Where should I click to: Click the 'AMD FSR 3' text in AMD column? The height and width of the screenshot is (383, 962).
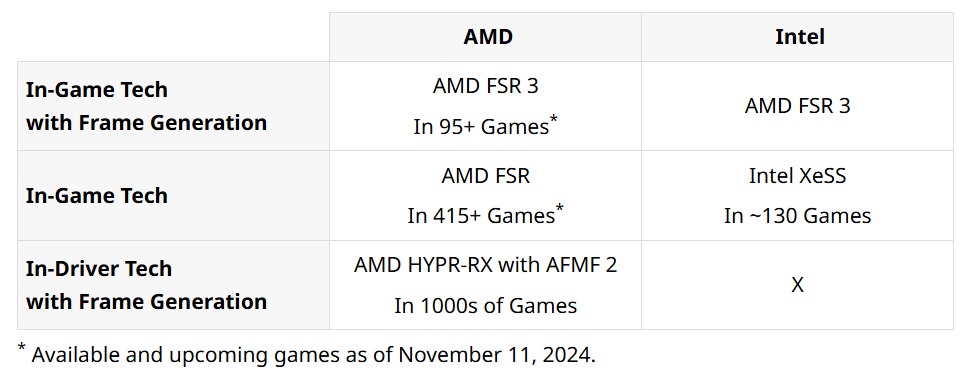(x=485, y=86)
